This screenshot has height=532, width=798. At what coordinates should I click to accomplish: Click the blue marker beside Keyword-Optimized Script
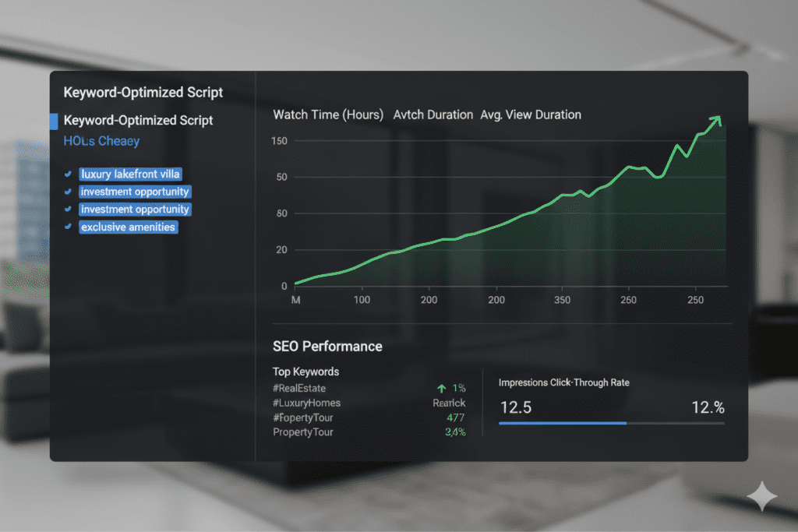[x=53, y=121]
